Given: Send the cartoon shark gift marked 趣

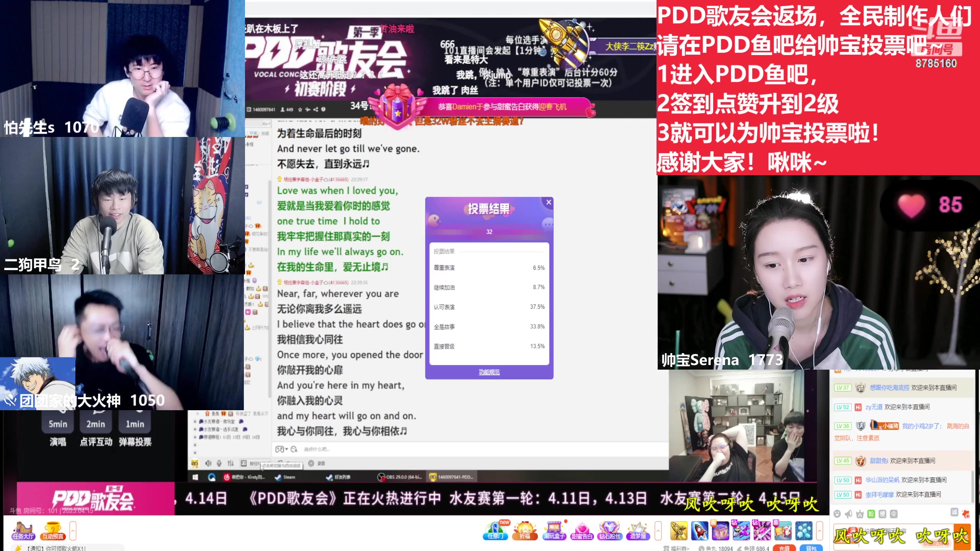Looking at the screenshot, I should tap(783, 531).
